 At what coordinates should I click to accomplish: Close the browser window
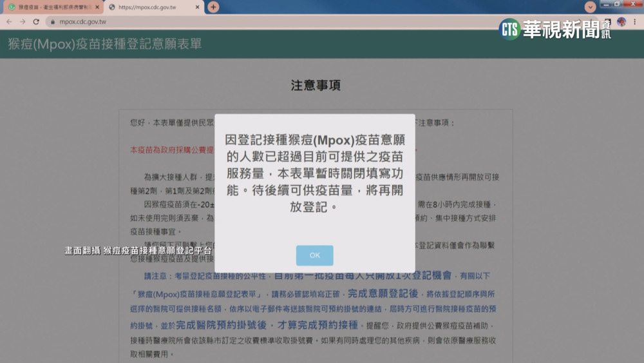tap(633, 4)
